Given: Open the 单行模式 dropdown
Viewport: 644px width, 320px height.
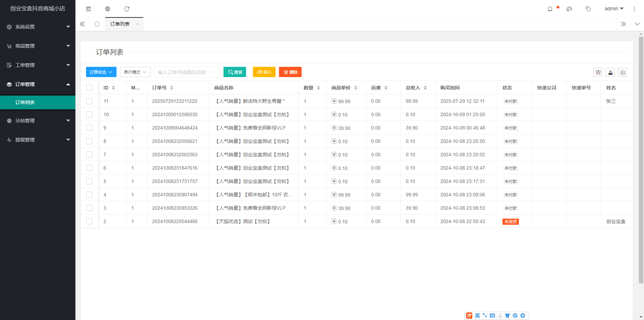Looking at the screenshot, I should (135, 72).
